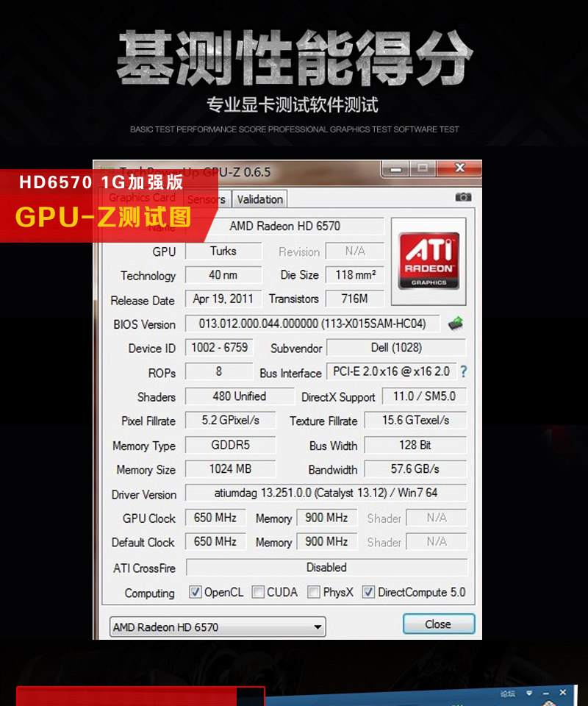Click the Device ID value 1002 - 6759
This screenshot has width=588, height=706.
[220, 347]
